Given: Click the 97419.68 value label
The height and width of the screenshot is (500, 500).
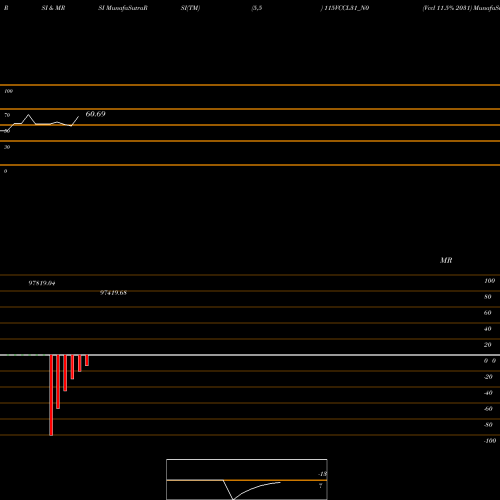Looking at the screenshot, I should click(x=113, y=293).
